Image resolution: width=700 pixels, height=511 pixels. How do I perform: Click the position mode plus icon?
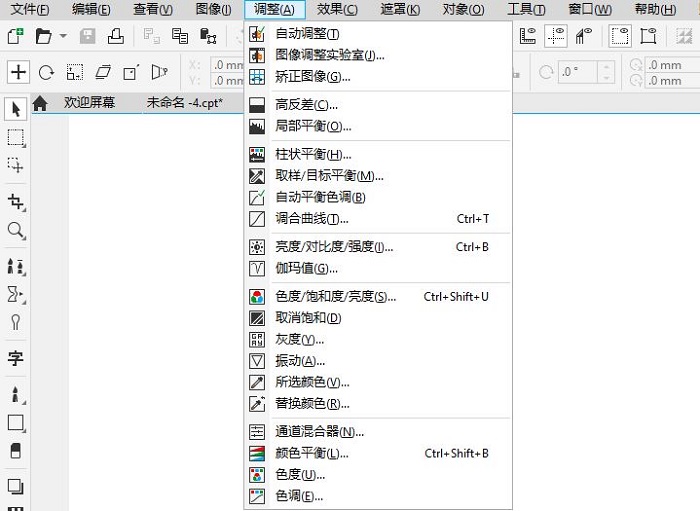(18, 72)
